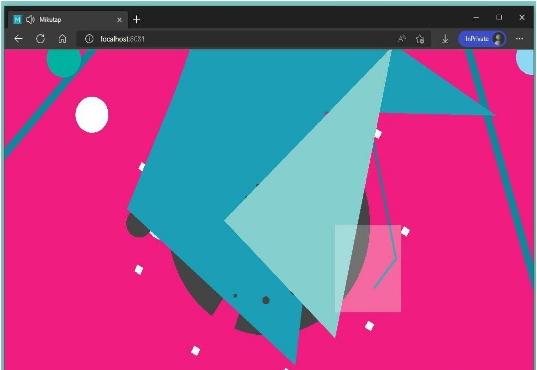Open the Downloads icon
This screenshot has width=537, height=370.
point(445,39)
